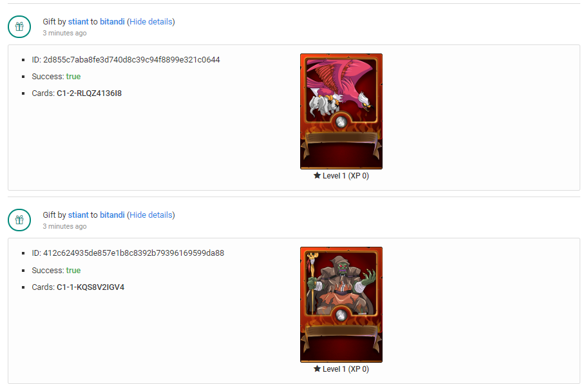Open the pink bird card thumbnail
588x384 pixels.
click(x=341, y=111)
